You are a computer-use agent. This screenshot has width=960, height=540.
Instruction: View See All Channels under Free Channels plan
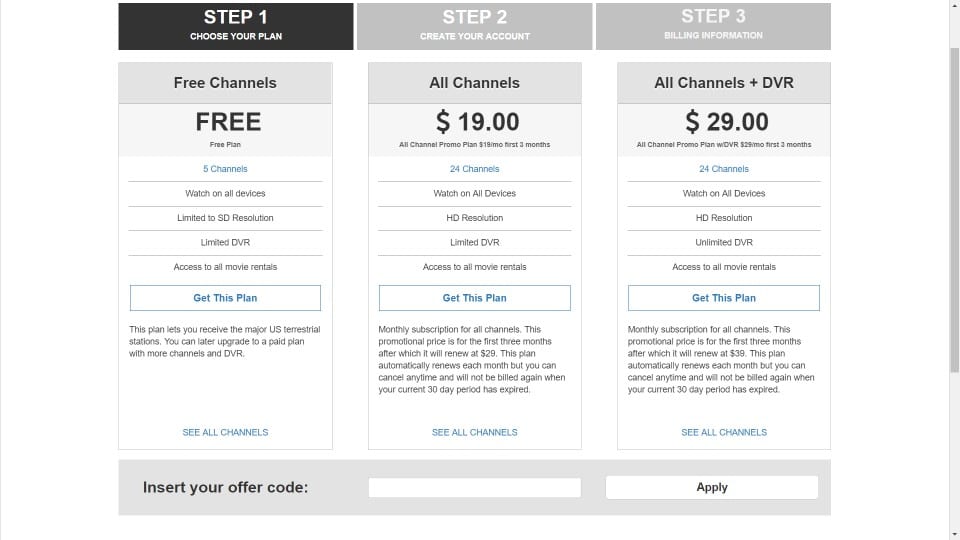pos(225,432)
